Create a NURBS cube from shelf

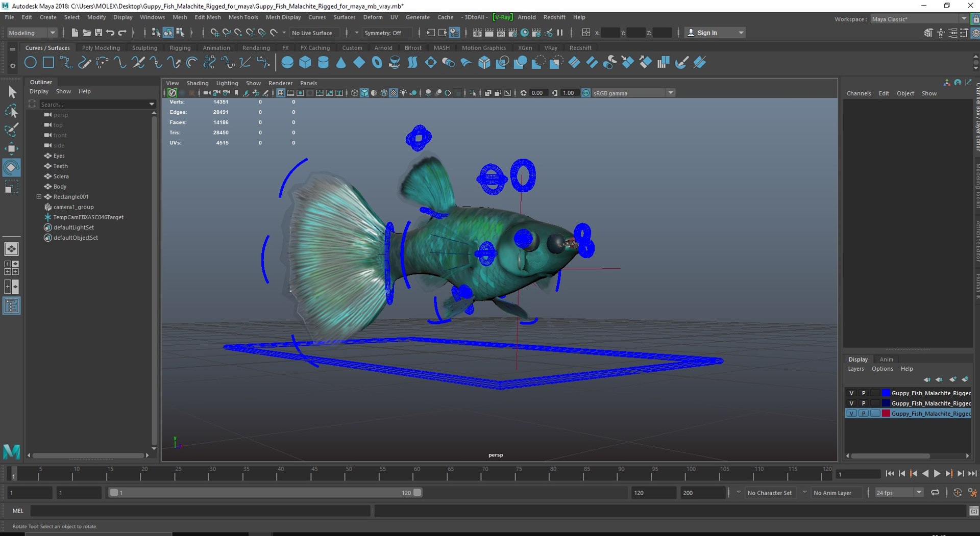[305, 63]
